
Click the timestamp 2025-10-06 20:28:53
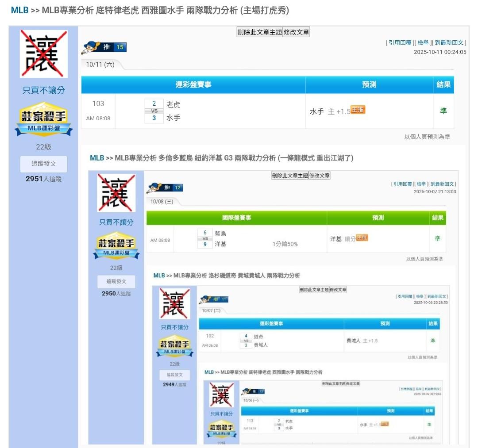431,303
